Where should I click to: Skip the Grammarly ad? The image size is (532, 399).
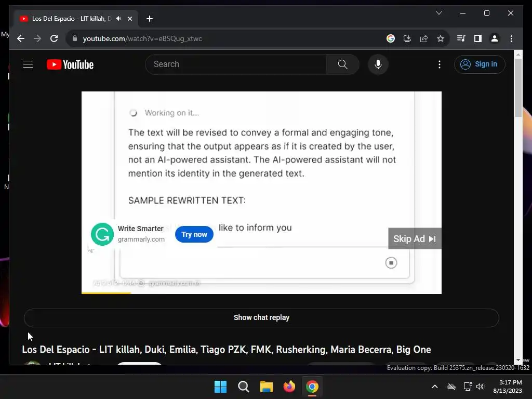pyautogui.click(x=415, y=238)
